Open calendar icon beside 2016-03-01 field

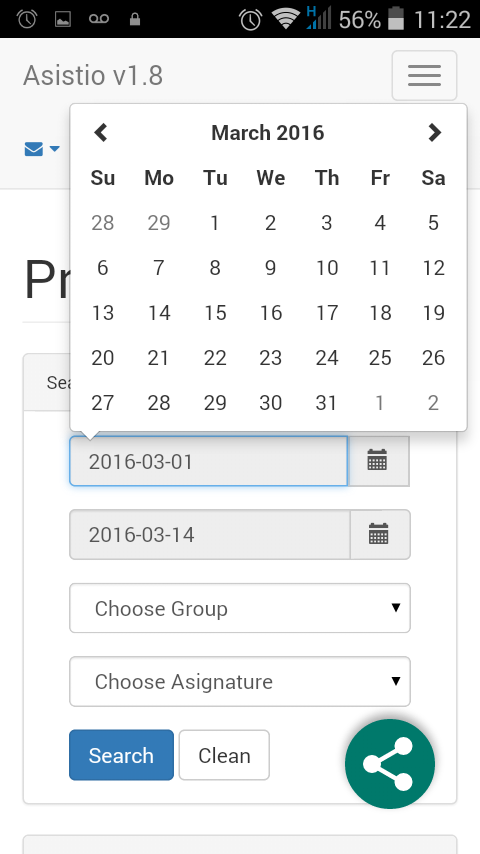click(x=378, y=461)
